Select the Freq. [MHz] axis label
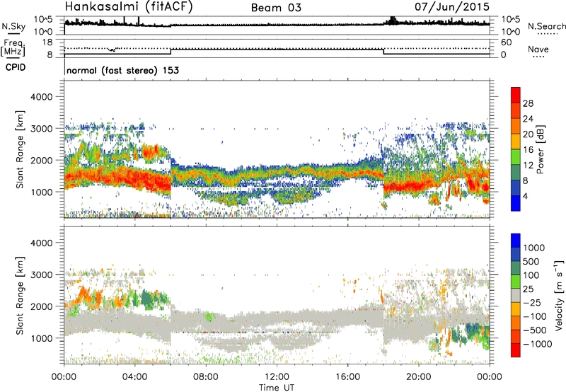Image resolution: width=566 pixels, height=392 pixels. coord(13,47)
